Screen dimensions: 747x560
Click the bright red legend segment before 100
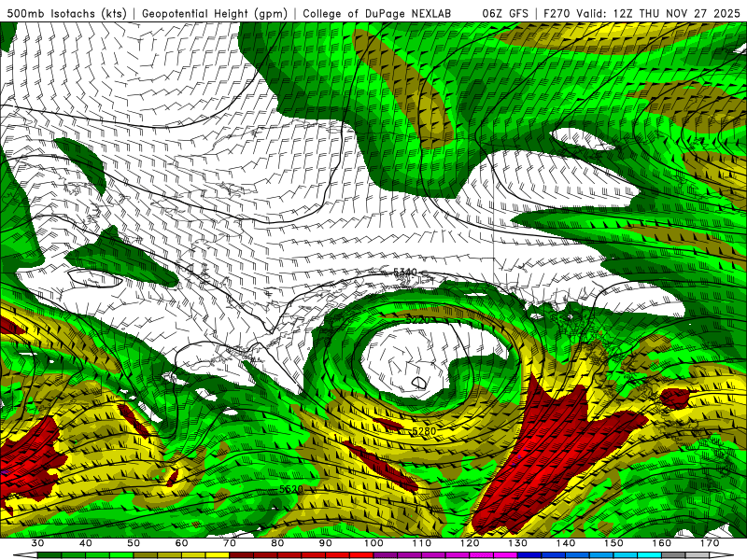(x=361, y=555)
